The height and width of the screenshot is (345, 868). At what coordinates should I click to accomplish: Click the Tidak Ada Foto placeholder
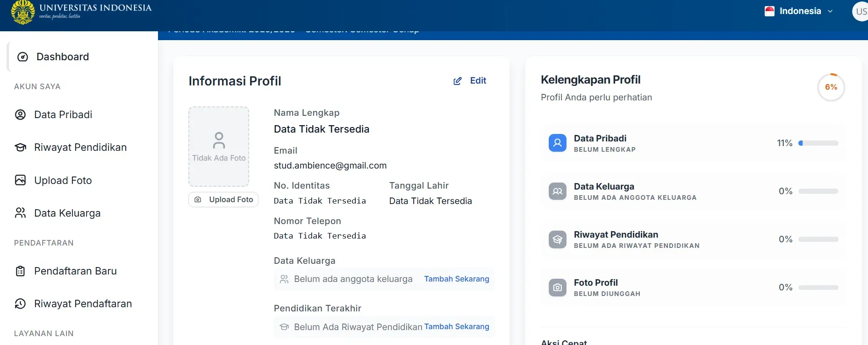(219, 147)
